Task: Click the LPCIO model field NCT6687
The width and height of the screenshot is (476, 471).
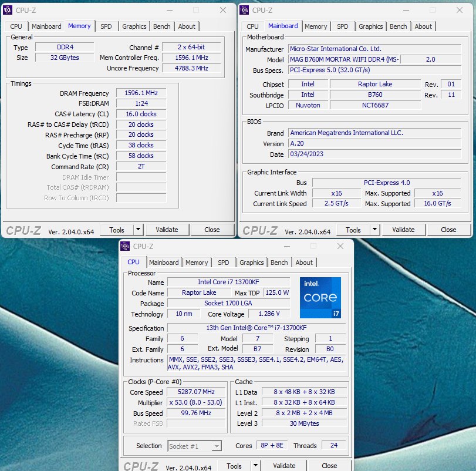Action: coord(375,105)
